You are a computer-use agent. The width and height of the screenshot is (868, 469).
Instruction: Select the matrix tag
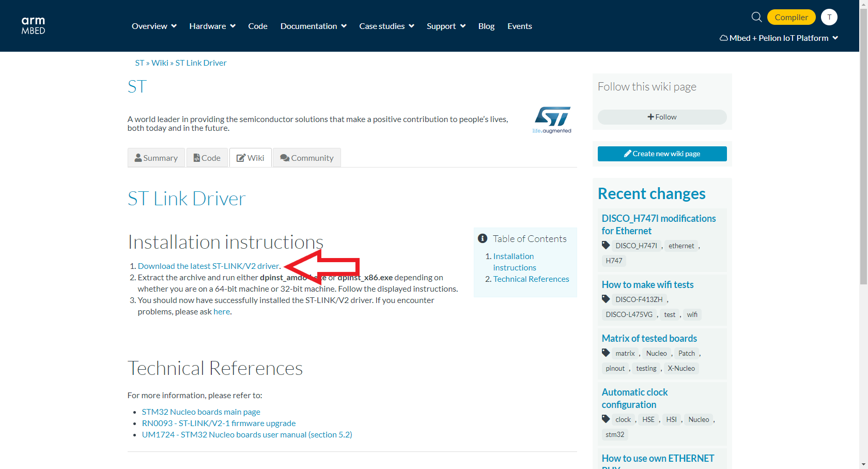coord(625,353)
